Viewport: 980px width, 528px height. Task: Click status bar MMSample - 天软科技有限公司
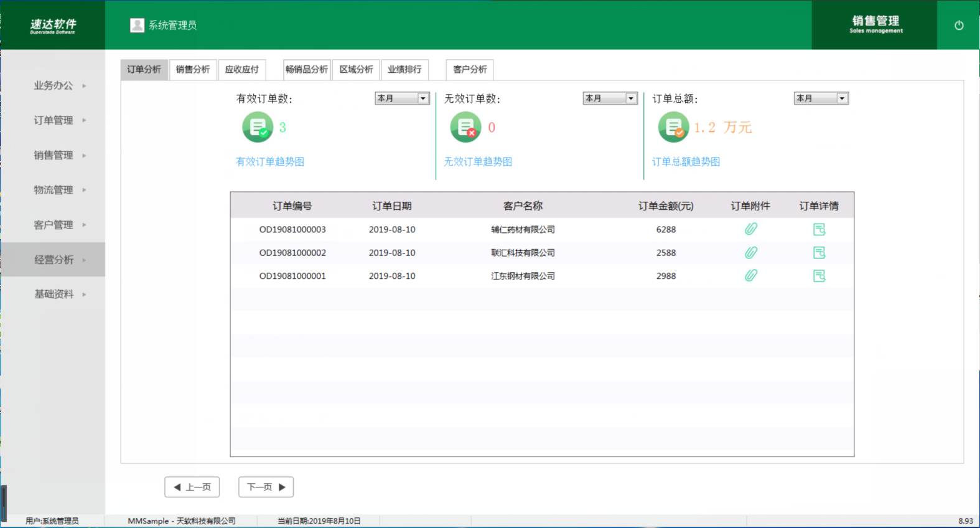pos(182,521)
